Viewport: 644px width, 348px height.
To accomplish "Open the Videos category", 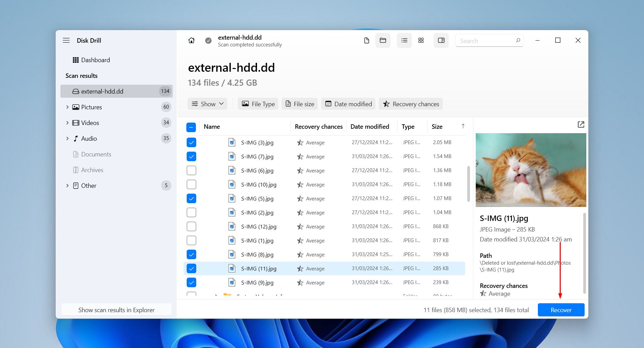I will tap(90, 123).
